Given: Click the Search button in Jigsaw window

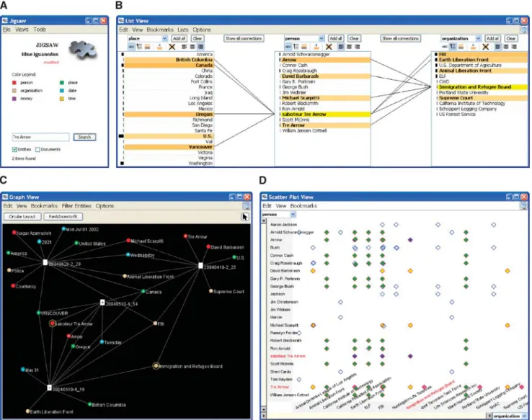Looking at the screenshot, I should click(84, 137).
